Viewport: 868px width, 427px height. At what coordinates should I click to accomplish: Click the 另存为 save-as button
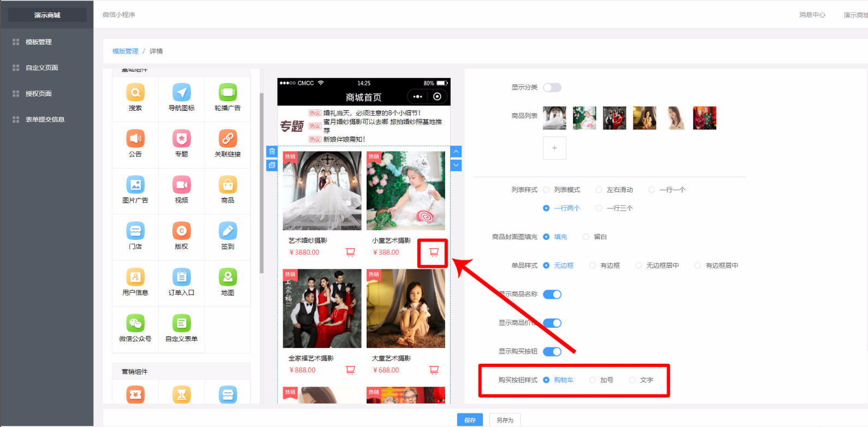(x=505, y=420)
